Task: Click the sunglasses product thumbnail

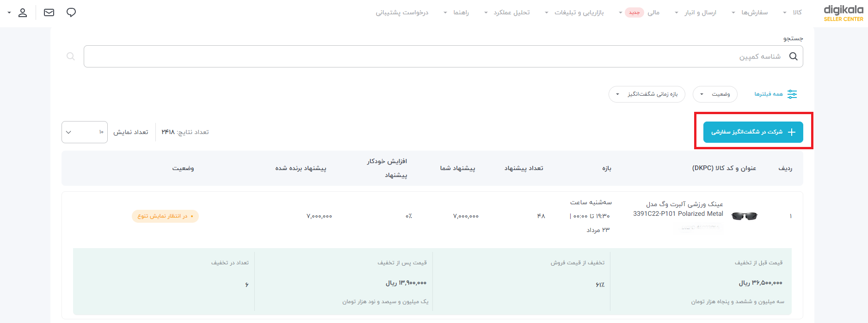Action: click(x=745, y=216)
